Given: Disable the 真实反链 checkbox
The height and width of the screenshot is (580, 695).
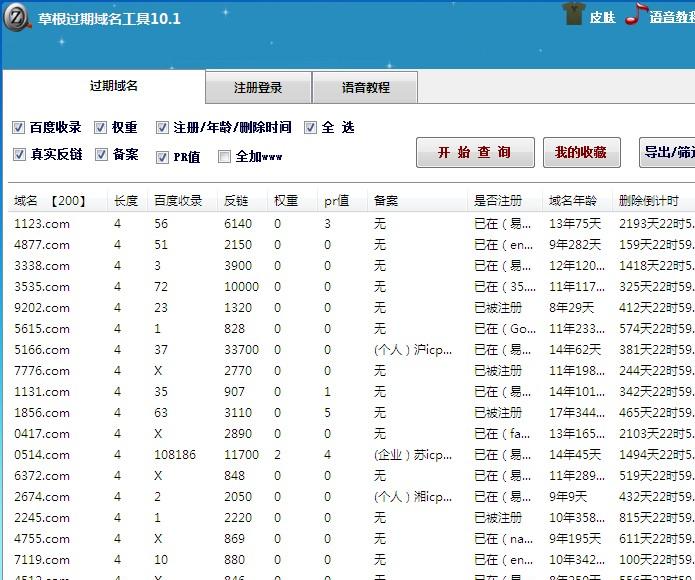Looking at the screenshot, I should pos(18,155).
